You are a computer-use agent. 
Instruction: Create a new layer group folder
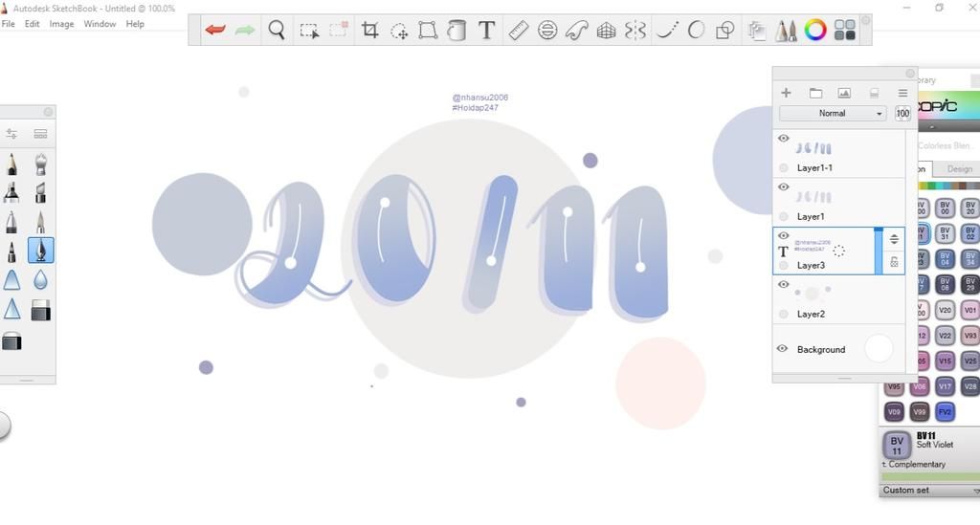pyautogui.click(x=815, y=93)
